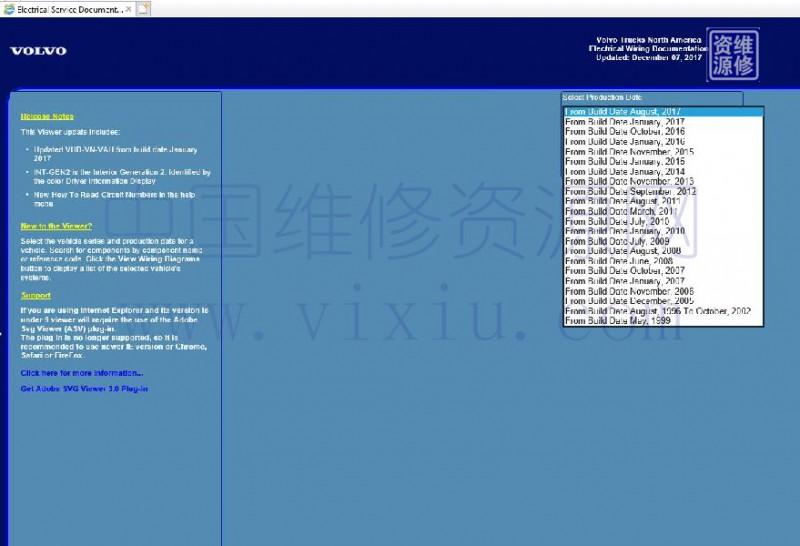Select From Build Date January, 2014
Image resolution: width=800 pixels, height=546 pixels.
click(663, 171)
